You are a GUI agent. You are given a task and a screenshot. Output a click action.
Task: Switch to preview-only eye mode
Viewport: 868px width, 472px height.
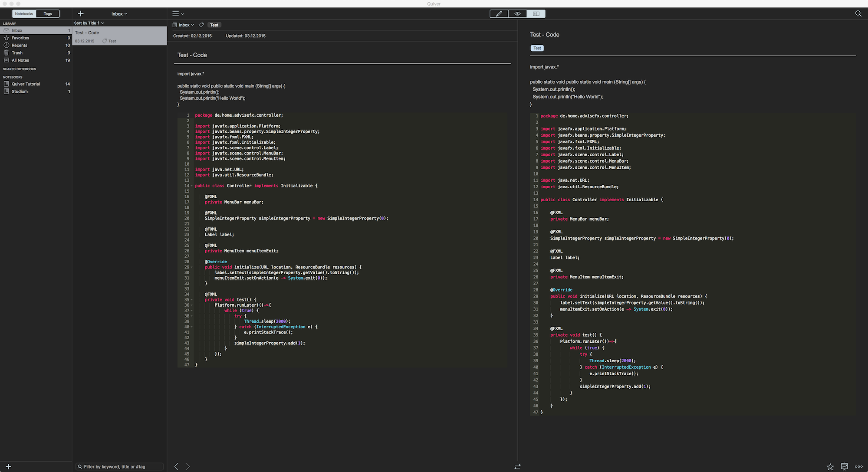point(517,14)
